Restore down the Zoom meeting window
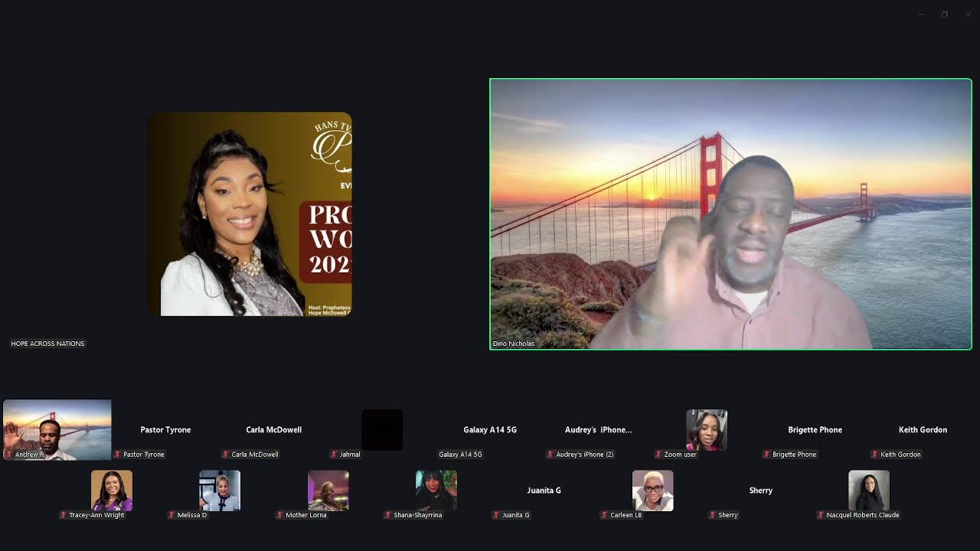Screen dimensions: 980x551 coord(945,15)
